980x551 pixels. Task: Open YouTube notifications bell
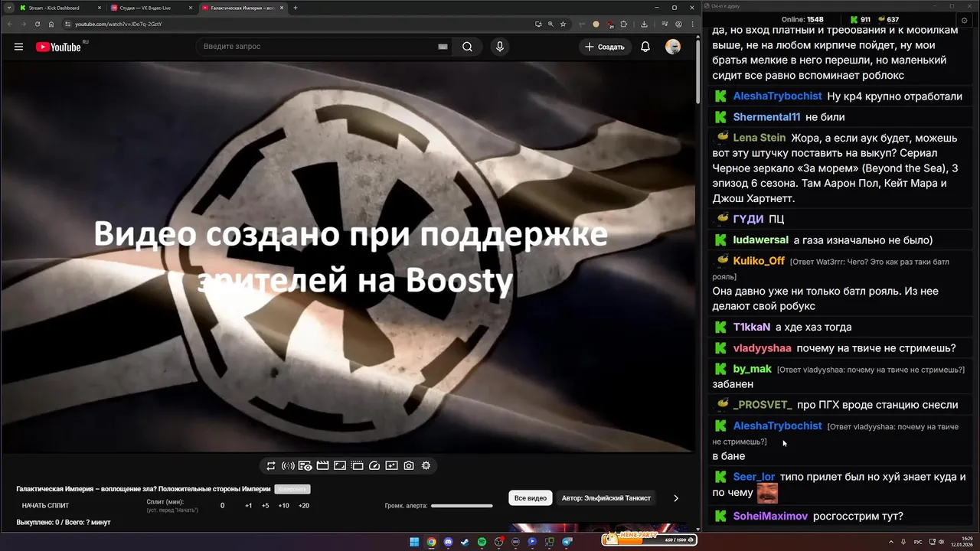pos(645,47)
